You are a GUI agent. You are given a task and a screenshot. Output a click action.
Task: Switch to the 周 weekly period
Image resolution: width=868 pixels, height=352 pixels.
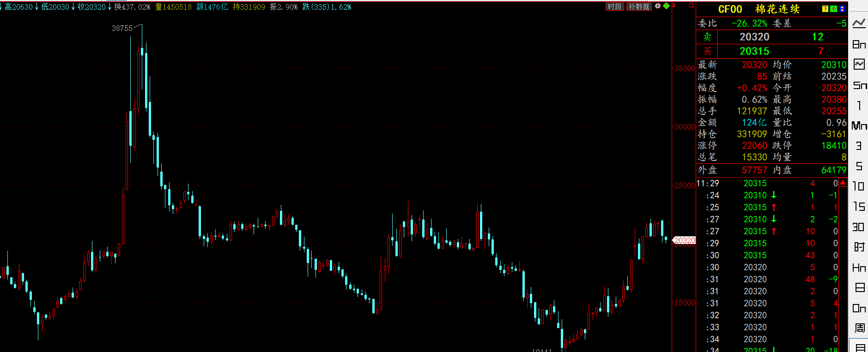[x=859, y=328]
